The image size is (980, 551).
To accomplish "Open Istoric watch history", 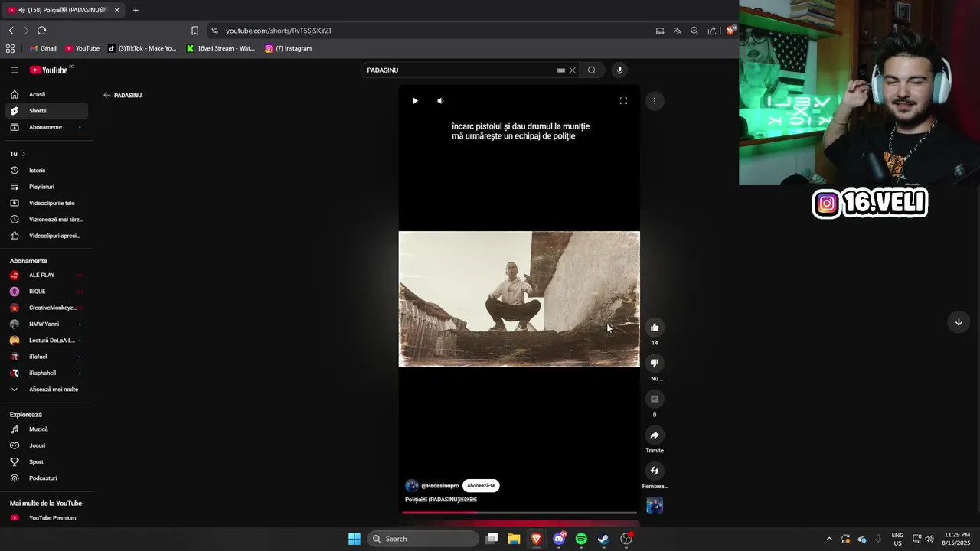I will pos(47,171).
